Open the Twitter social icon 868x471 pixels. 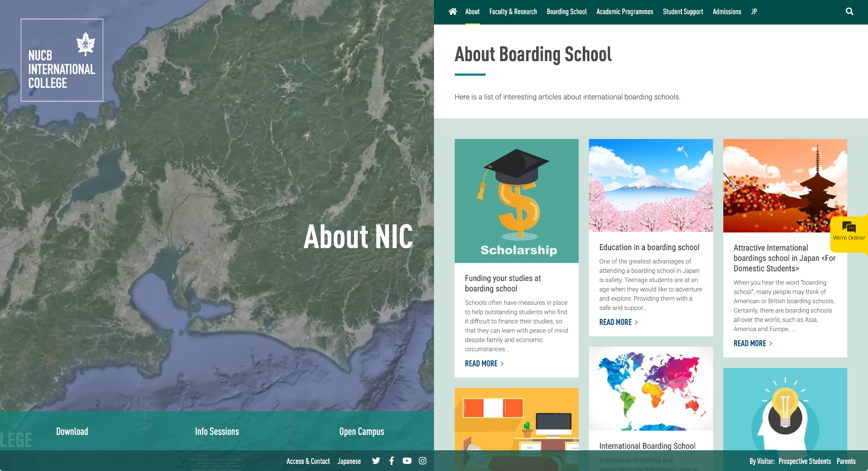pyautogui.click(x=376, y=461)
